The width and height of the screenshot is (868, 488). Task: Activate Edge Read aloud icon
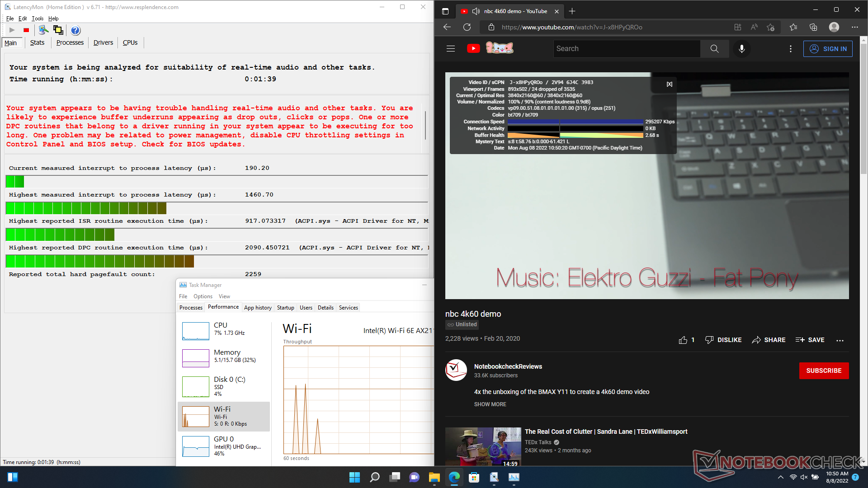754,27
